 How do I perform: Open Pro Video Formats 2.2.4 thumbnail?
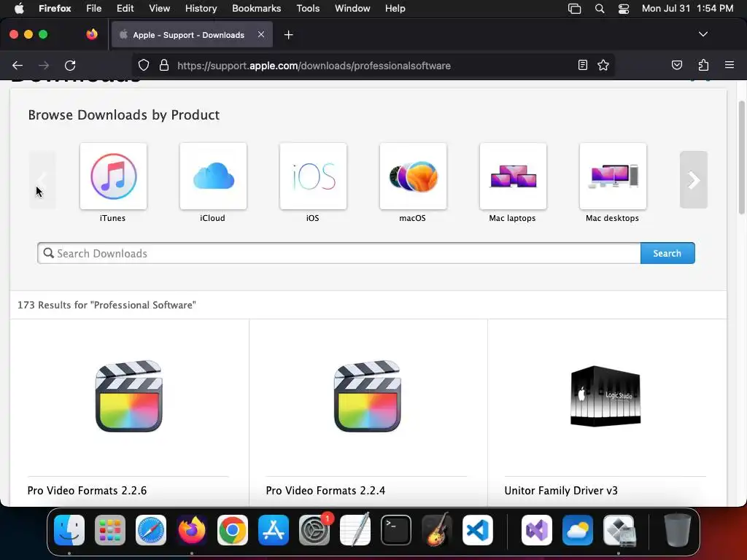(368, 396)
